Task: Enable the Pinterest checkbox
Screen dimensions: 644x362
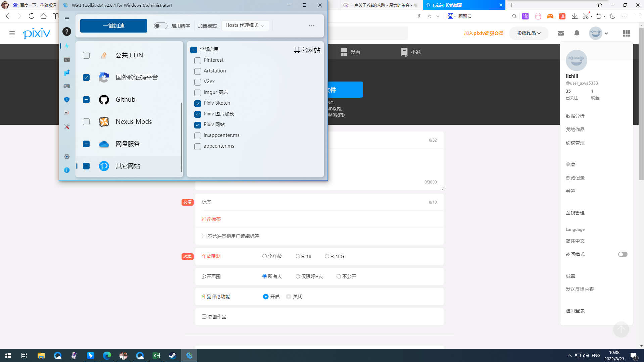Action: click(x=197, y=60)
